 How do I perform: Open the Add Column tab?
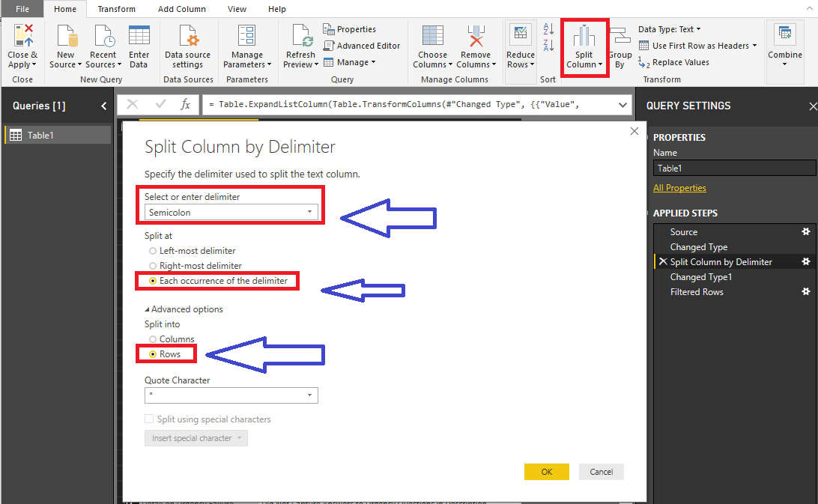tap(182, 9)
